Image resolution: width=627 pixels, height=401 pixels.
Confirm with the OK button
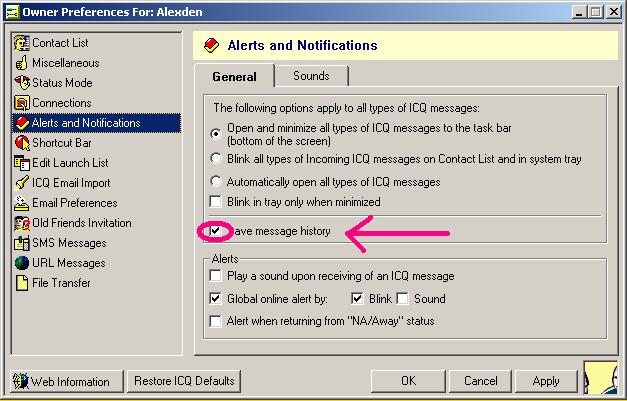tap(408, 381)
